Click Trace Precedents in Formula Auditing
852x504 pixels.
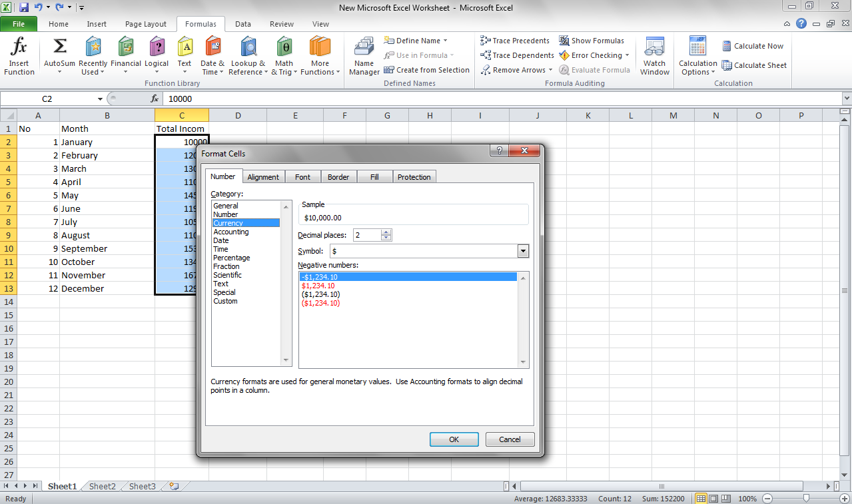(x=515, y=40)
